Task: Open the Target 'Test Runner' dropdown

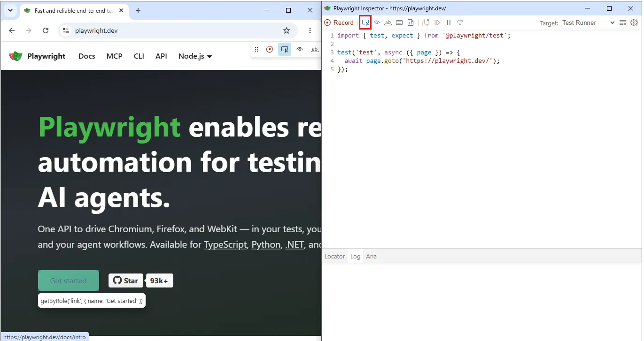Action: [588, 23]
